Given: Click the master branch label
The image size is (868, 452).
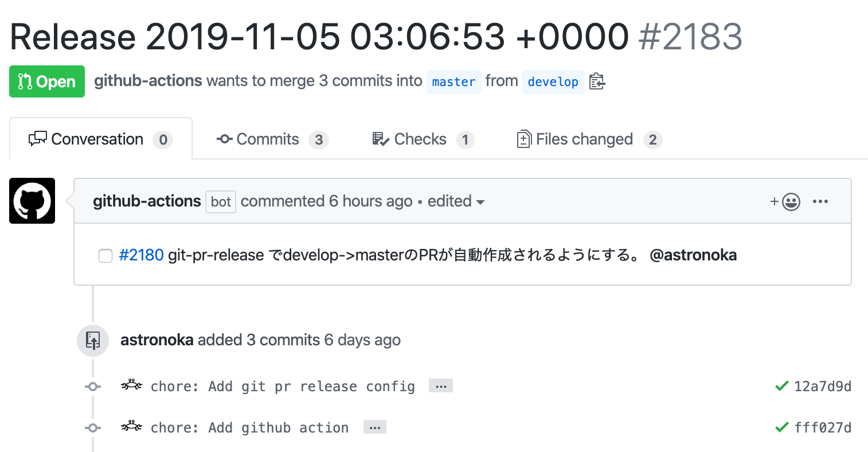Looking at the screenshot, I should click(453, 81).
